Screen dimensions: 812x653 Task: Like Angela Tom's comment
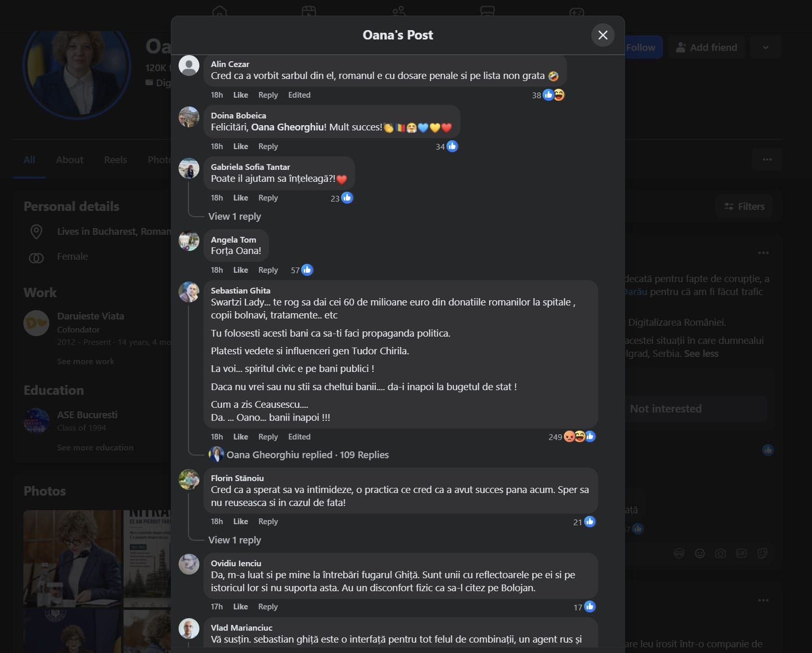pyautogui.click(x=240, y=270)
